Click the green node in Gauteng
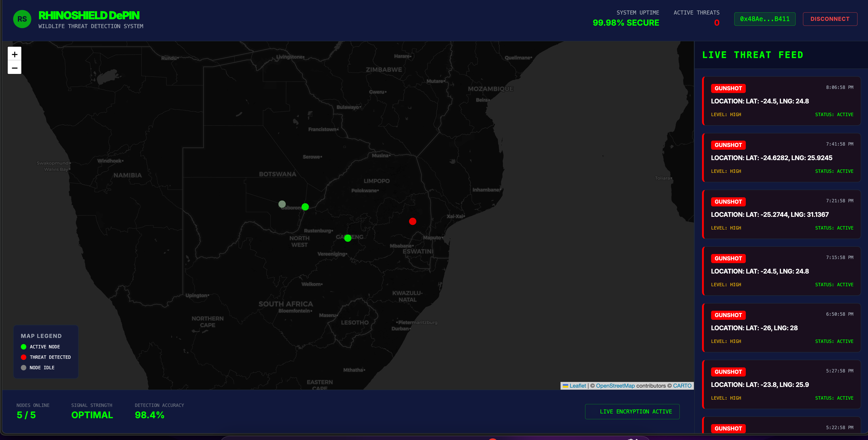The width and height of the screenshot is (868, 440). [348, 238]
